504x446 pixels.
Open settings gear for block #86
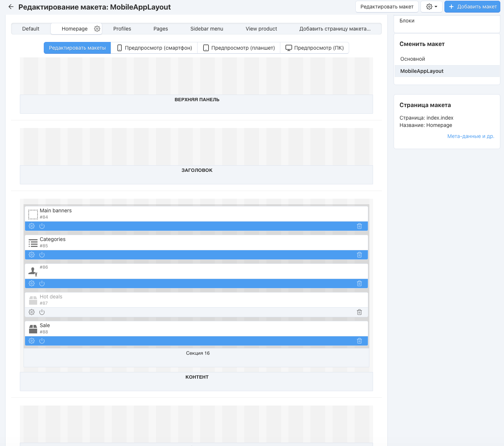tap(32, 283)
